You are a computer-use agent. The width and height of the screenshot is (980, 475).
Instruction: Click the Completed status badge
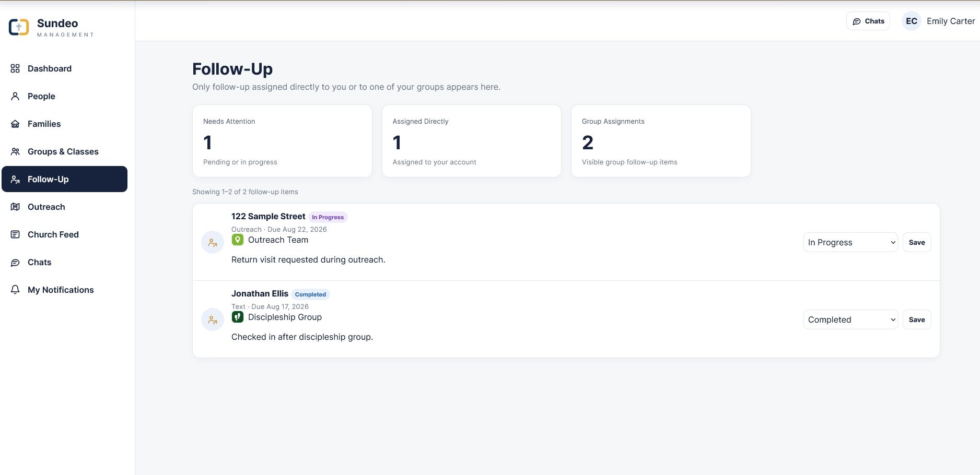[x=310, y=294]
